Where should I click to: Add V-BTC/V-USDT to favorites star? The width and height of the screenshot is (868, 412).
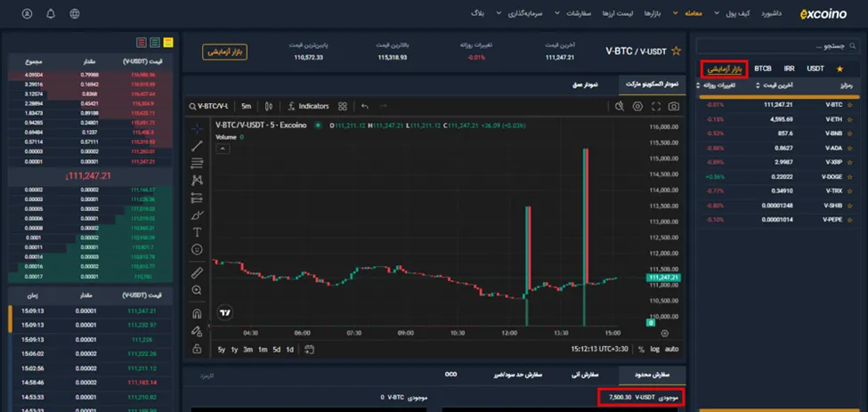[676, 51]
